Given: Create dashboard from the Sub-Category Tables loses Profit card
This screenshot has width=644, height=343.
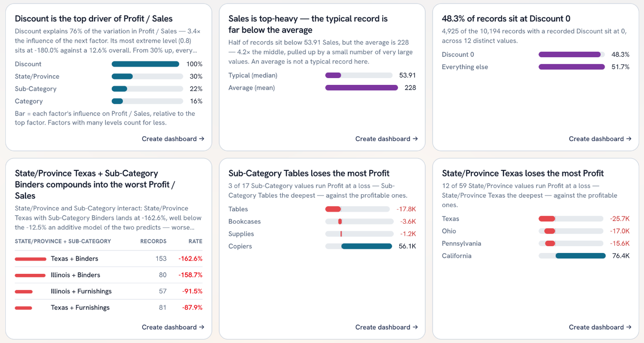Looking at the screenshot, I should point(386,327).
